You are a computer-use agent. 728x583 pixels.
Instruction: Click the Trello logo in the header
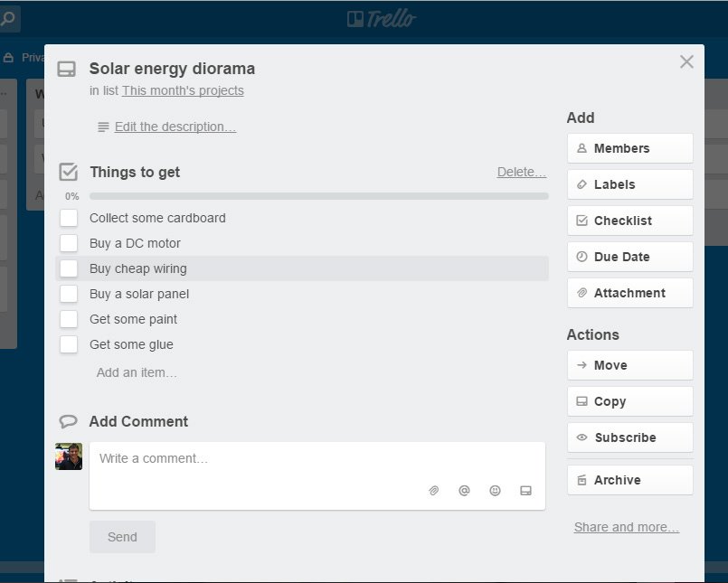click(x=382, y=18)
